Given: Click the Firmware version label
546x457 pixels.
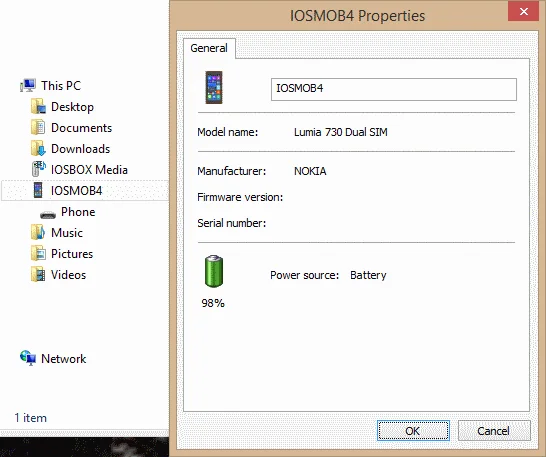Looking at the screenshot, I should tap(240, 197).
